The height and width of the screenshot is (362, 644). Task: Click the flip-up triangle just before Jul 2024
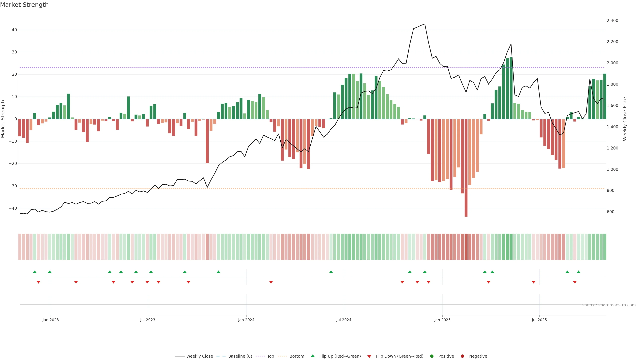(x=331, y=272)
